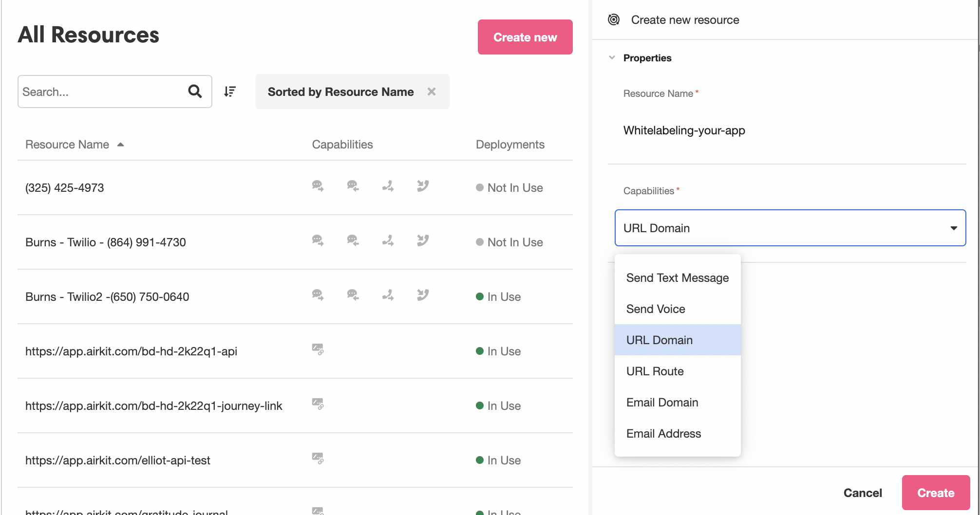Click outbound call icon for Burns - Twilio (864)

388,240
